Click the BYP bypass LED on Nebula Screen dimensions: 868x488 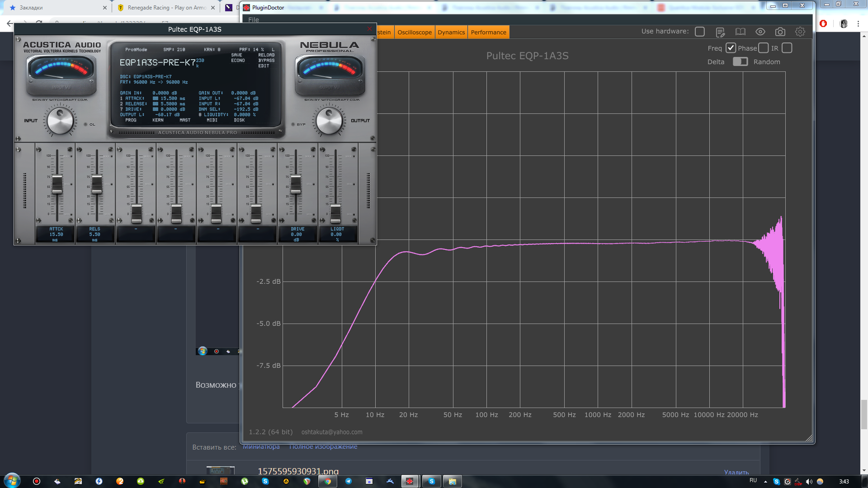tap(293, 124)
